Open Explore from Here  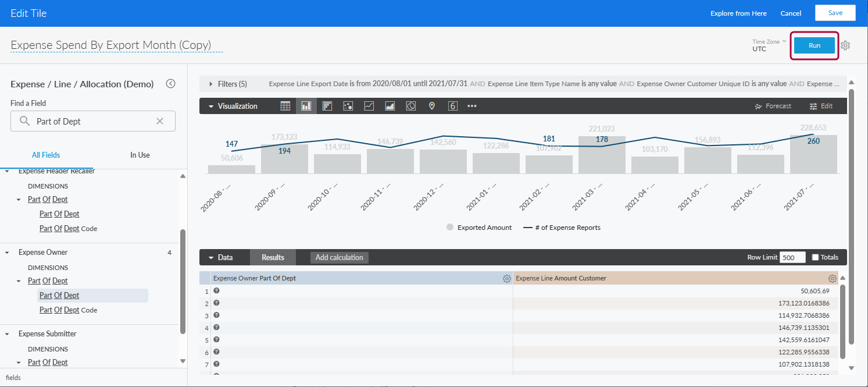(x=738, y=13)
